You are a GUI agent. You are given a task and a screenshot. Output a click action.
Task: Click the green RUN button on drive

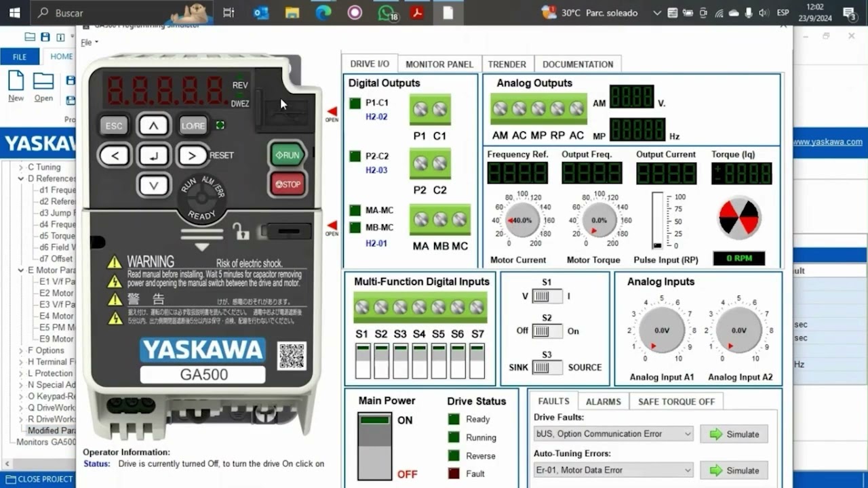[288, 155]
